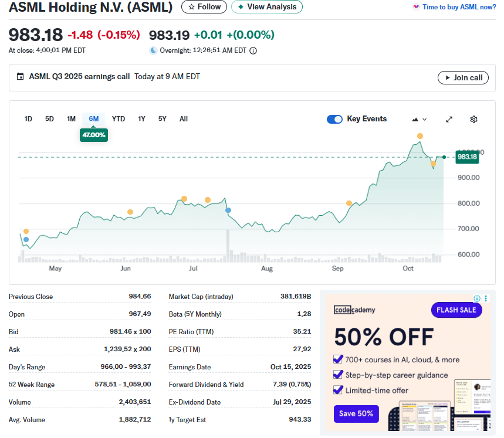Open overnight price info icon
This screenshot has width=504, height=438.
253,51
